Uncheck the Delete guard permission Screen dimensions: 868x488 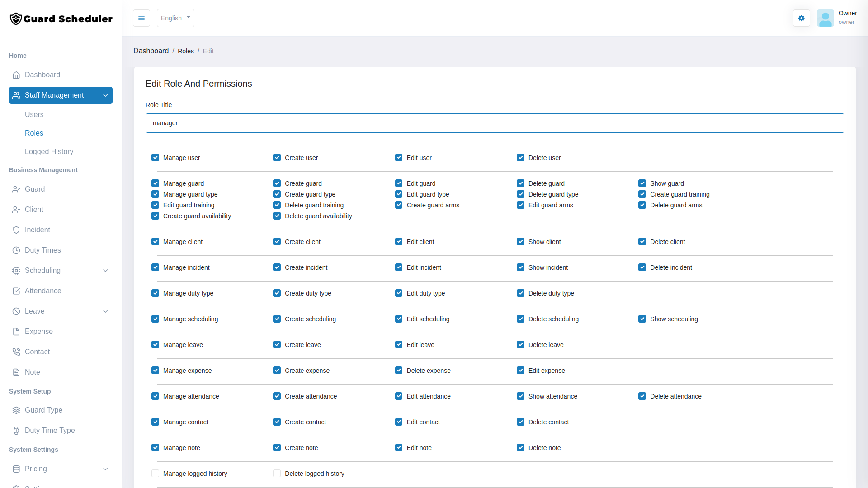tap(520, 183)
